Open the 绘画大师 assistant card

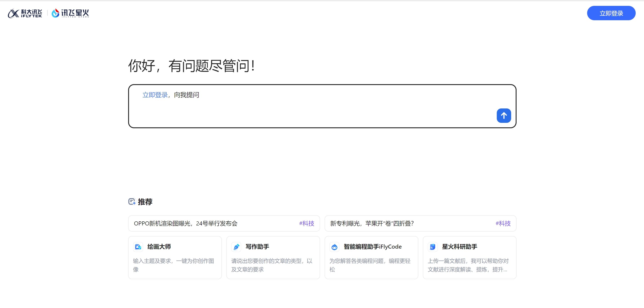tap(175, 257)
